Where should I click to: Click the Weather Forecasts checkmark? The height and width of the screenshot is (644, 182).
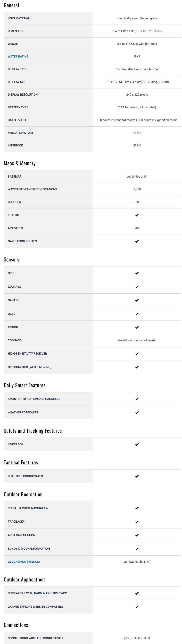pyautogui.click(x=137, y=412)
